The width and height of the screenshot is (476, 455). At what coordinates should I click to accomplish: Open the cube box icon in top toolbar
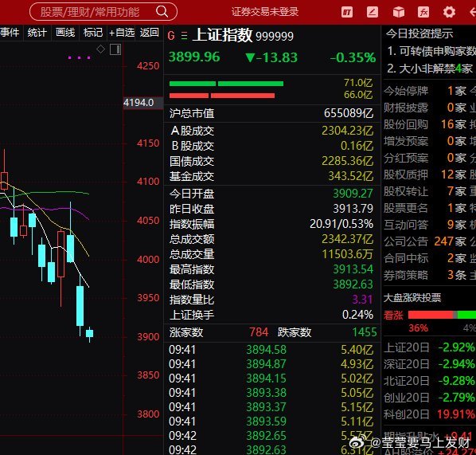tap(398, 12)
